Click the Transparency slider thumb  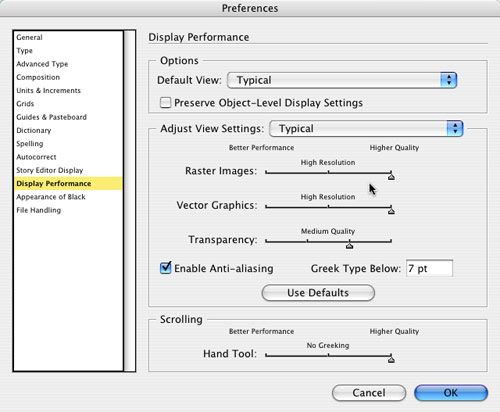349,245
